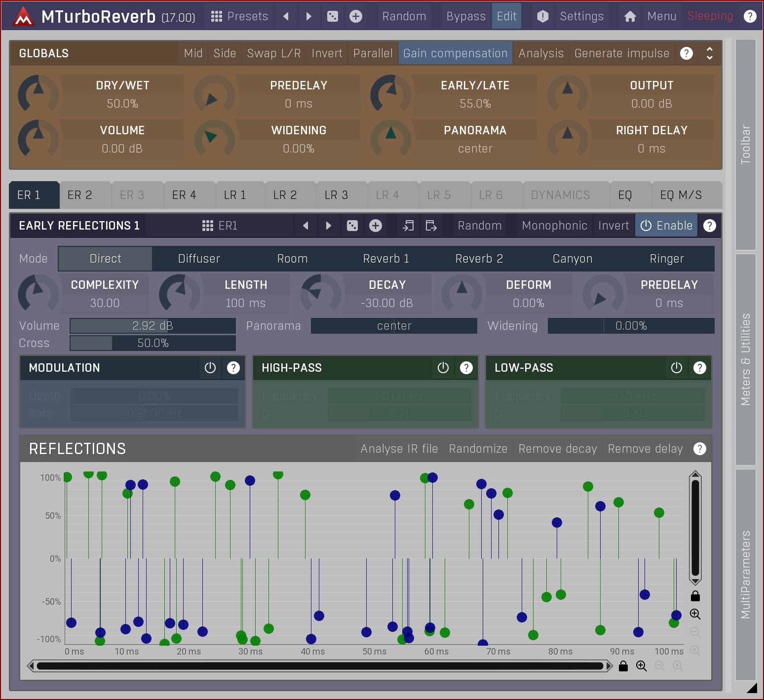The height and width of the screenshot is (700, 764).
Task: Open the home icon in top bar
Action: [630, 16]
